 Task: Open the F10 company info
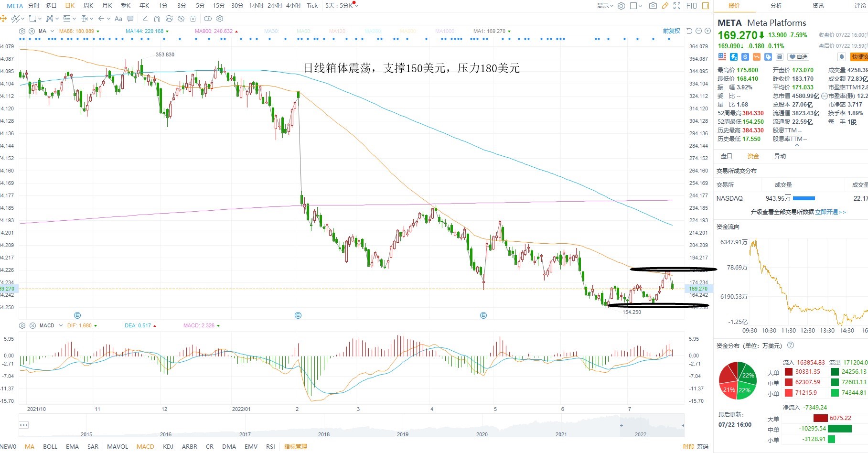point(691,6)
